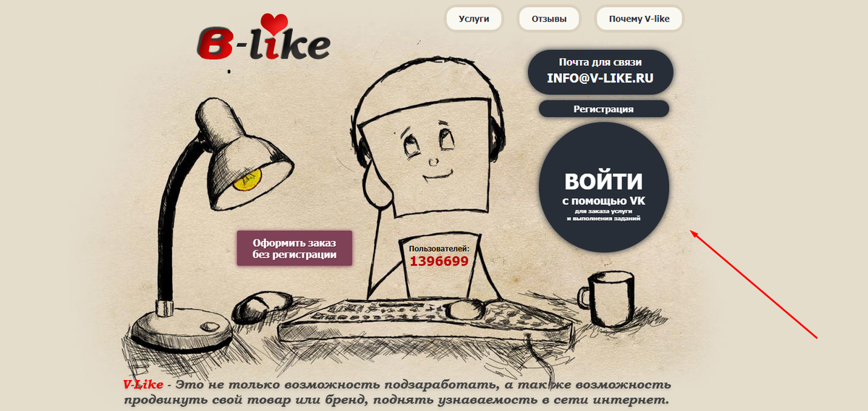Click the Регистрация button
The width and height of the screenshot is (868, 411).
point(604,109)
